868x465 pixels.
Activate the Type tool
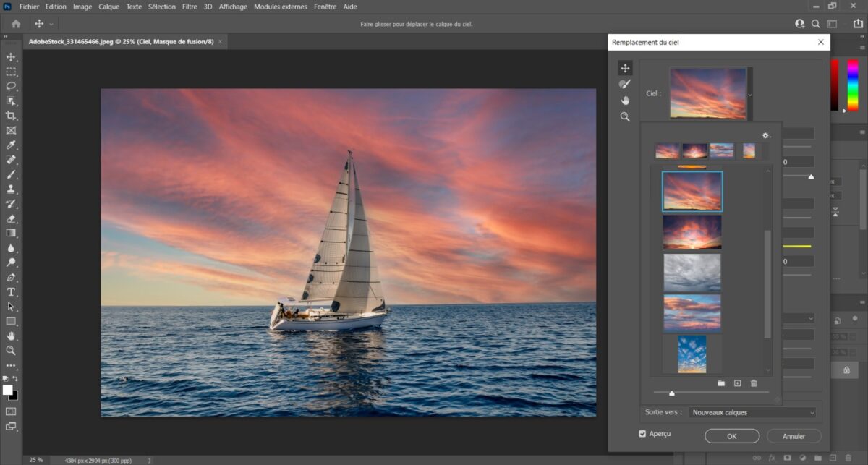coord(10,291)
